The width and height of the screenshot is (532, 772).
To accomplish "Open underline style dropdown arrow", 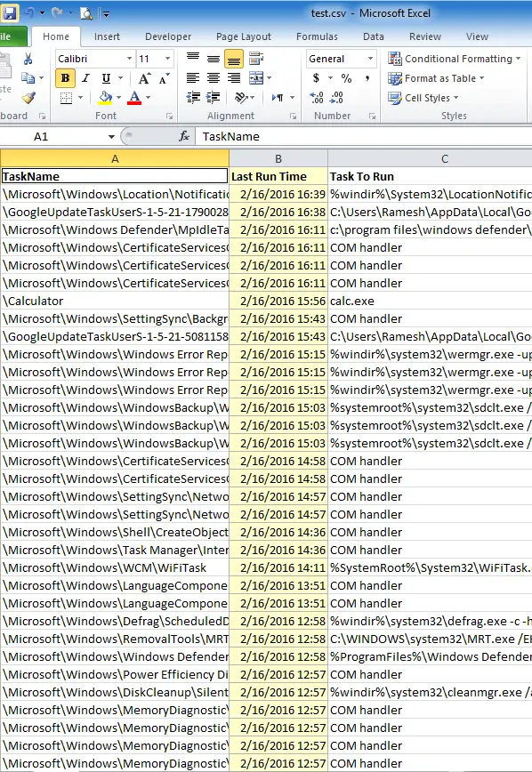I will (121, 77).
